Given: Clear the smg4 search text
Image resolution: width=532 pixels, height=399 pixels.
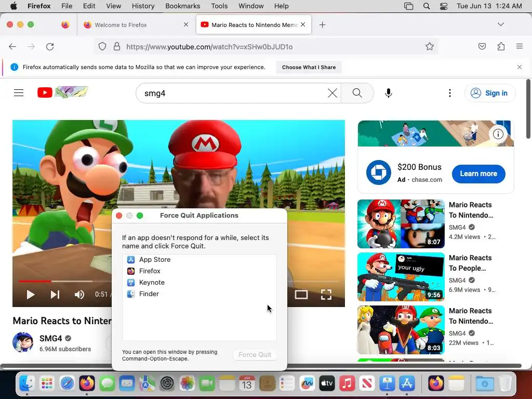Looking at the screenshot, I should click(332, 93).
